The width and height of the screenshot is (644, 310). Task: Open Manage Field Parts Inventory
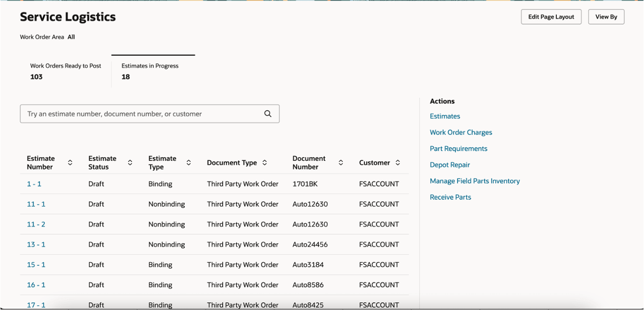point(474,181)
